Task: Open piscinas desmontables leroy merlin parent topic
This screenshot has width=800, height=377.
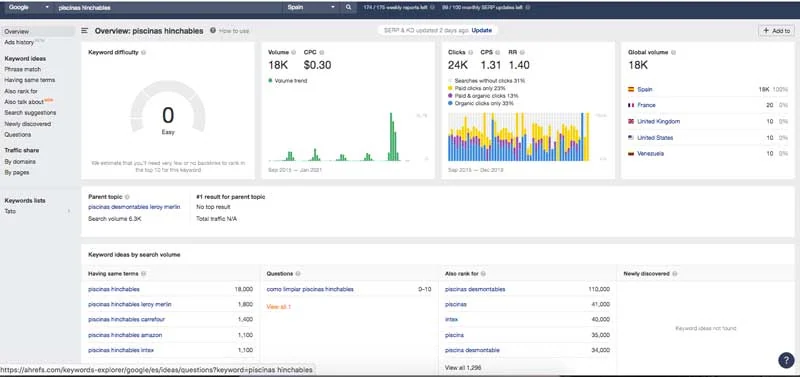Action: [134, 207]
